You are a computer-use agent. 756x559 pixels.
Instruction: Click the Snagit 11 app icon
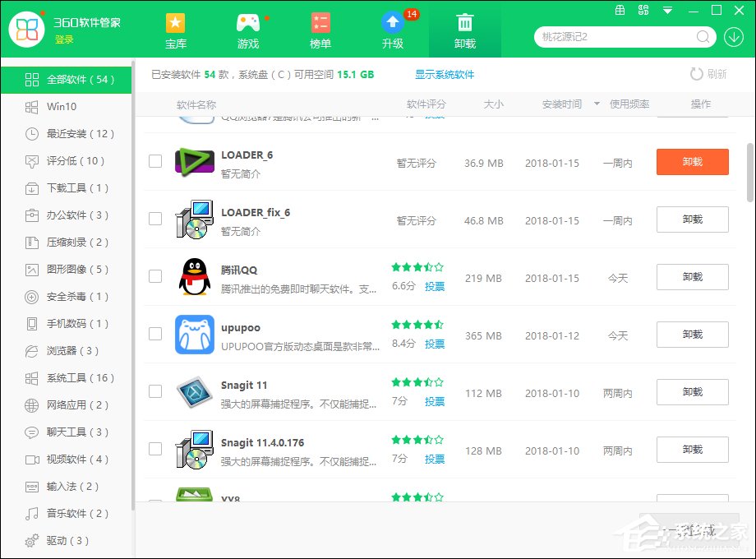point(194,393)
